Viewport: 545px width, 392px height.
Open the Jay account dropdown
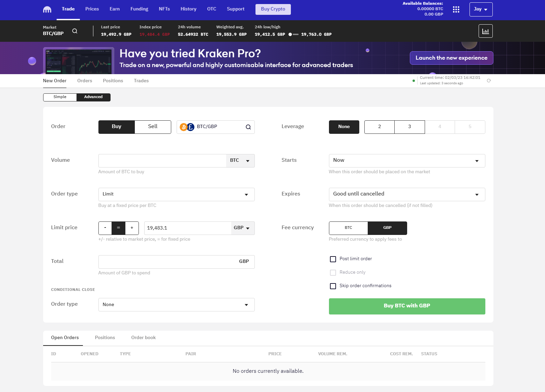tap(481, 9)
